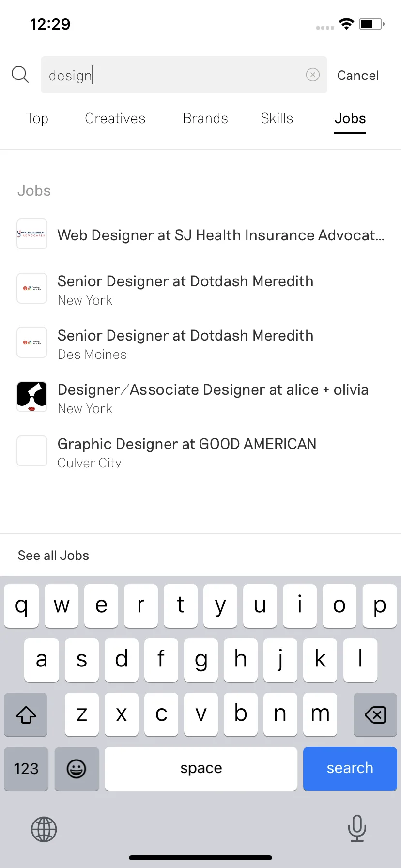Switch keyboard to 123 numbers
The height and width of the screenshot is (868, 401).
pyautogui.click(x=26, y=769)
